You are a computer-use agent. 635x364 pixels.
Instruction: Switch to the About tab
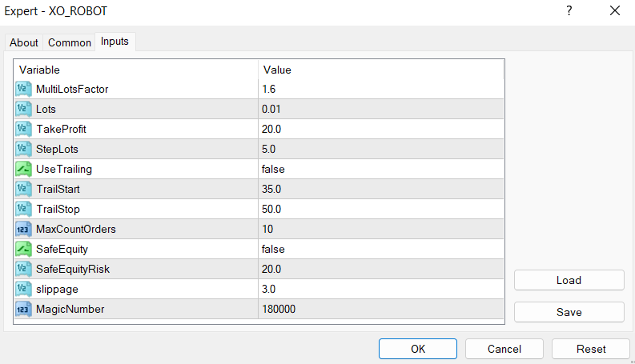[24, 42]
